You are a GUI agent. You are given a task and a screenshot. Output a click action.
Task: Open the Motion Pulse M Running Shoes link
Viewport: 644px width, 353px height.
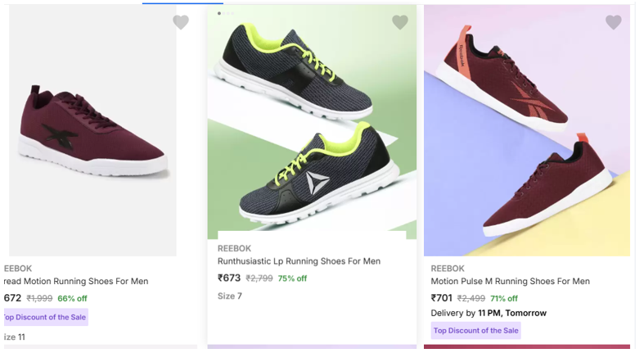[510, 282]
